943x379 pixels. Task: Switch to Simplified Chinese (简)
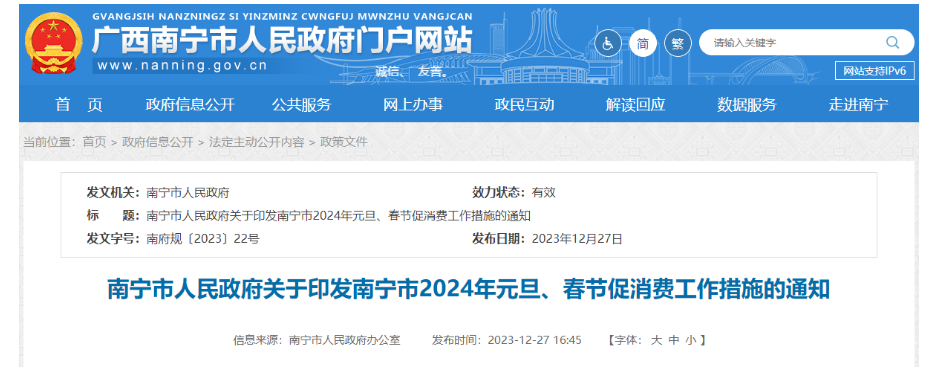643,43
